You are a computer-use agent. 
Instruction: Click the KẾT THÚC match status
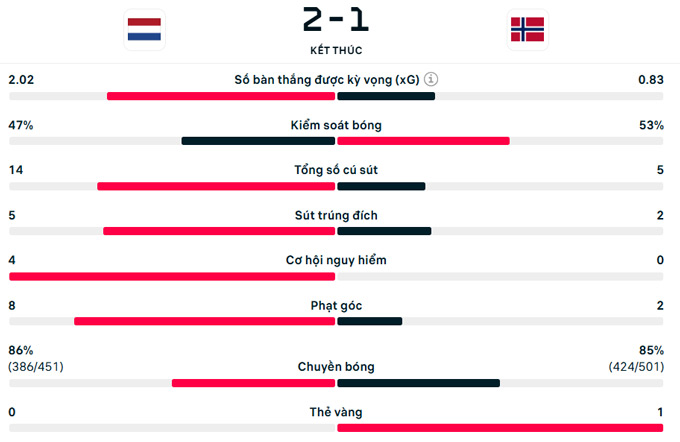point(336,49)
